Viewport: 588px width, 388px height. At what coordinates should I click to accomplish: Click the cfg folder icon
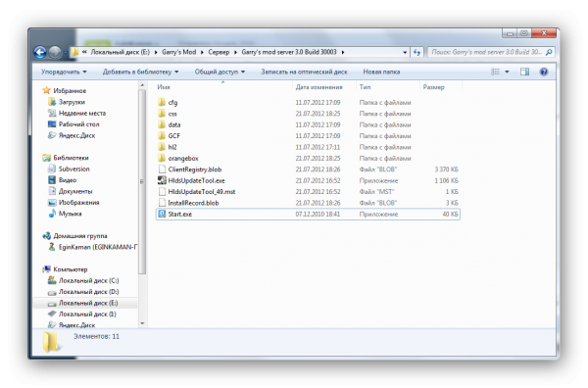162,102
